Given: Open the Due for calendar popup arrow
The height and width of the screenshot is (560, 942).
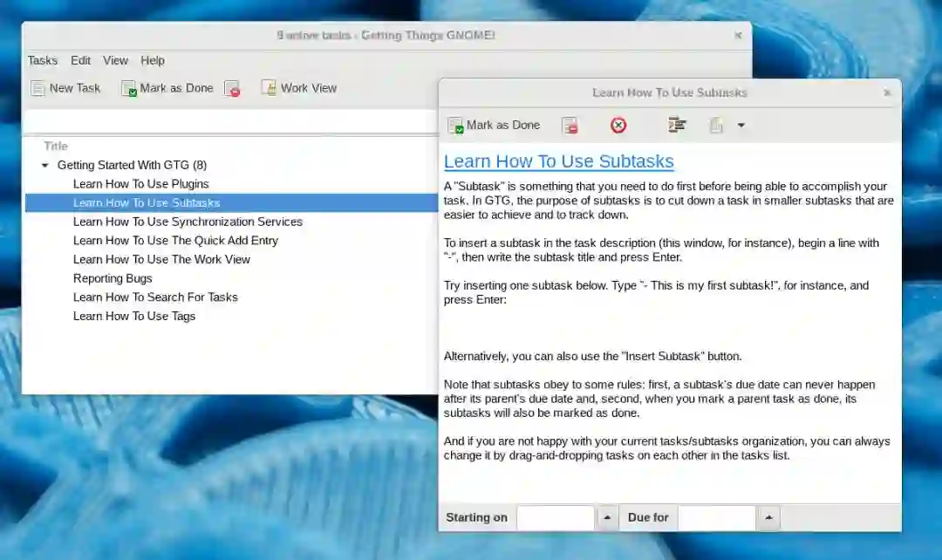Looking at the screenshot, I should (x=768, y=518).
